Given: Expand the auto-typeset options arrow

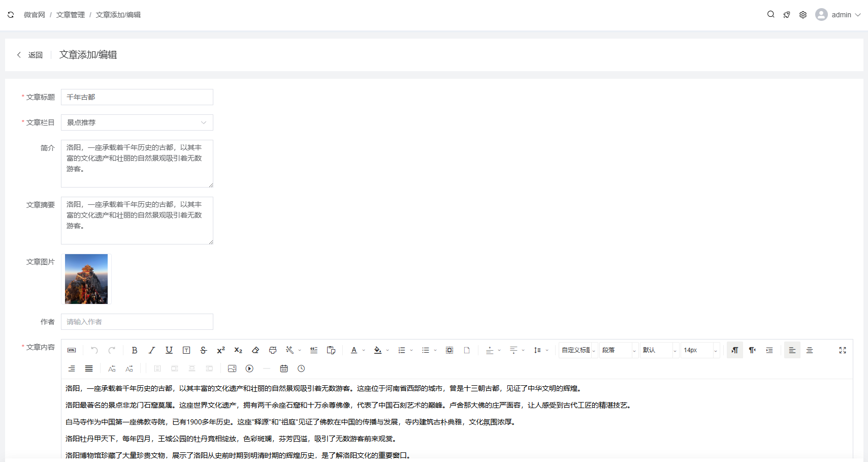Looking at the screenshot, I should pos(300,350).
